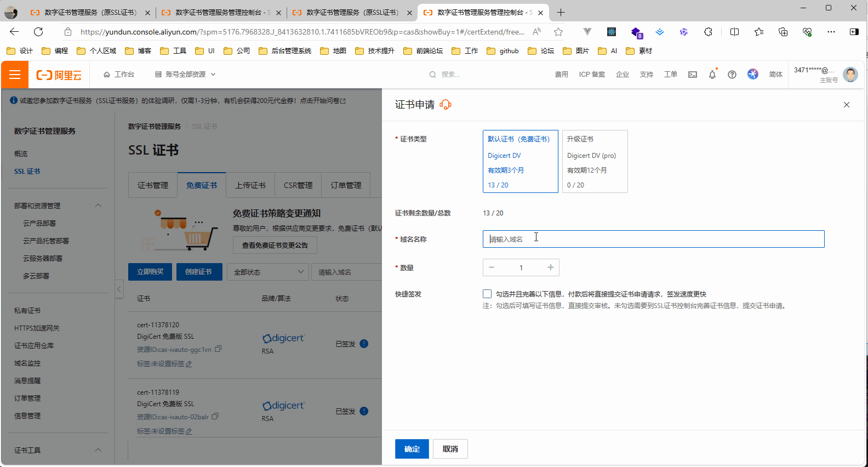Image resolution: width=868 pixels, height=467 pixels.
Task: Open browser collections icon
Action: [x=783, y=32]
